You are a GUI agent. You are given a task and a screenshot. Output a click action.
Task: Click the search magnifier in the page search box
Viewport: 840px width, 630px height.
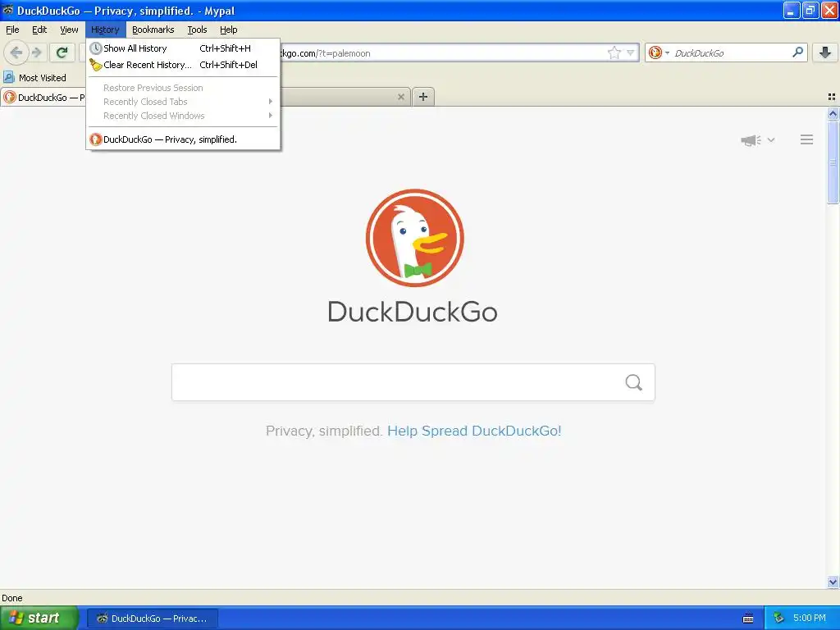click(x=634, y=382)
